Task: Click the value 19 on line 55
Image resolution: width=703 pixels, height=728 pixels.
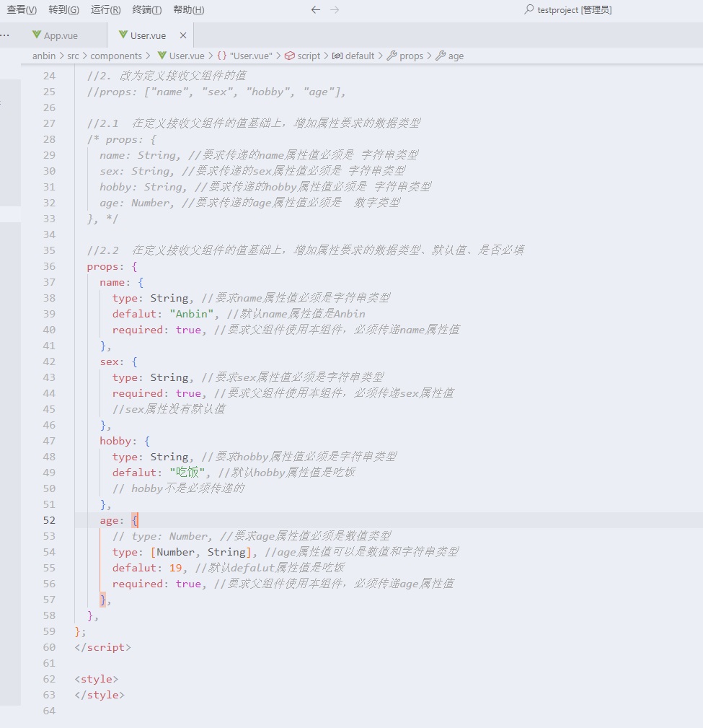Action: (x=175, y=568)
